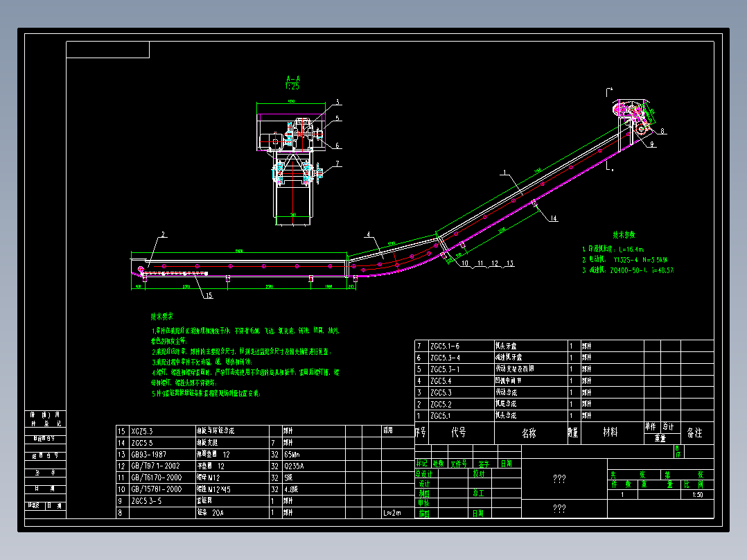Select the 技术参数 heading text
The width and height of the screenshot is (747, 560).
(x=624, y=235)
